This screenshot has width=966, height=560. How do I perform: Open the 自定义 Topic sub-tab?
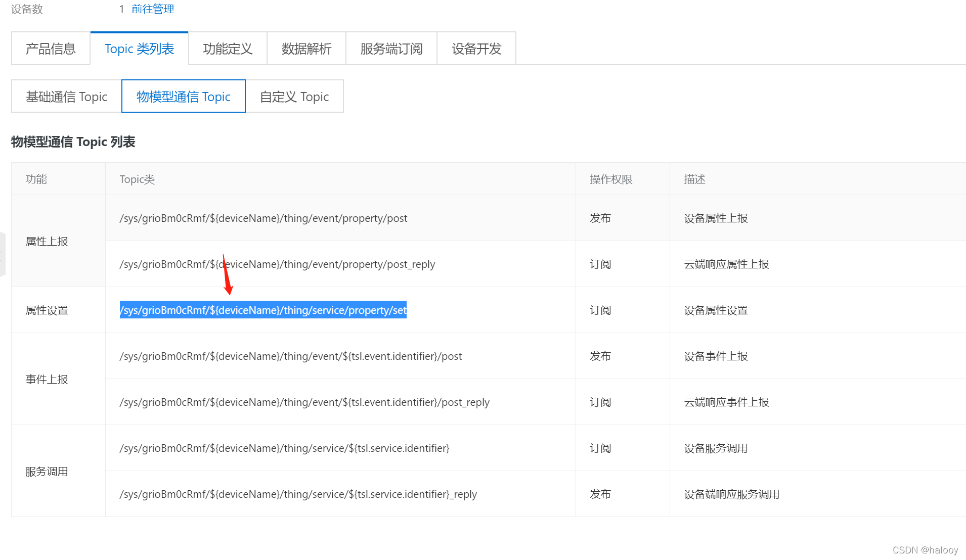point(294,96)
